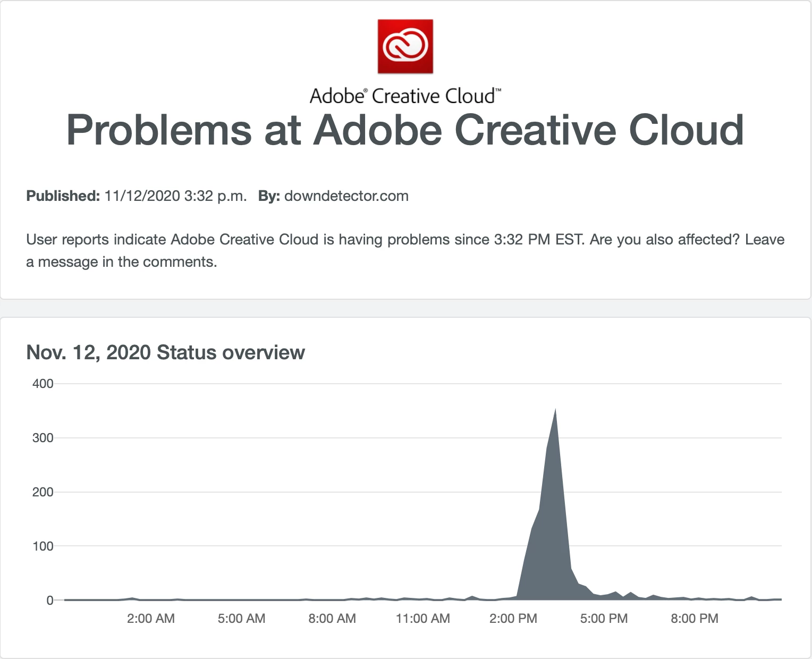This screenshot has height=659, width=812.
Task: Click the Adobe Creative Cloud red logo icon
Action: pos(405,46)
